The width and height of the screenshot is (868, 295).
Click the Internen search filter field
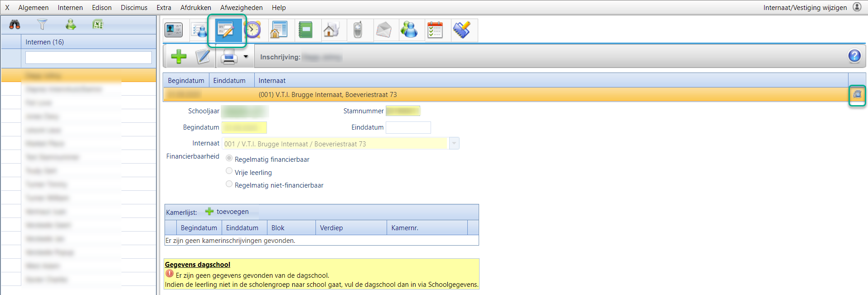click(88, 58)
